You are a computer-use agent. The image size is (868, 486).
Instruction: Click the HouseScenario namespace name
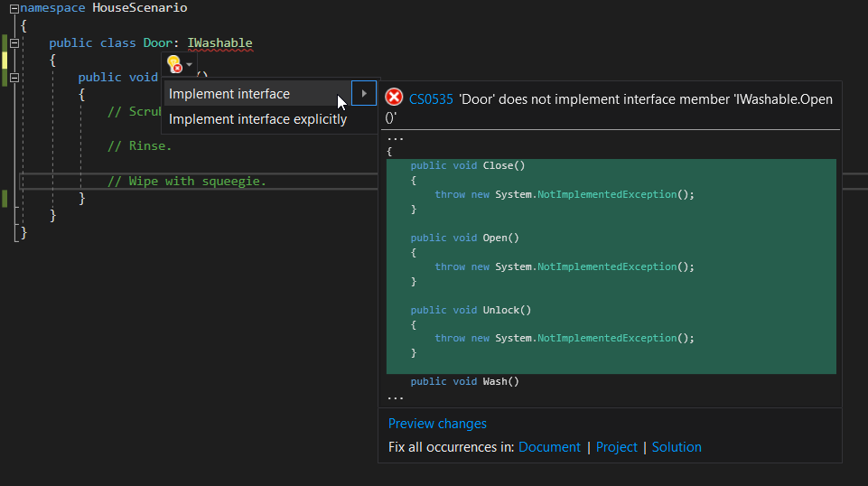click(x=139, y=8)
